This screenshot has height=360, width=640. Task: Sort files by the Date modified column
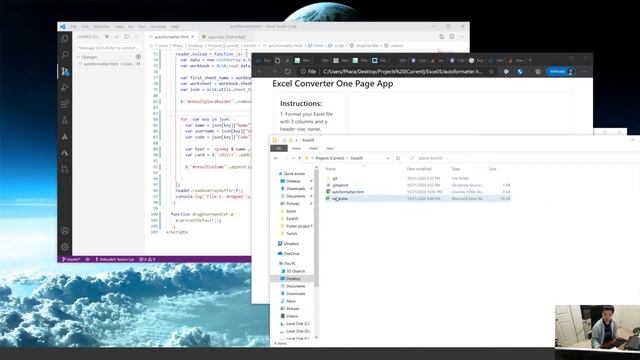click(x=419, y=169)
